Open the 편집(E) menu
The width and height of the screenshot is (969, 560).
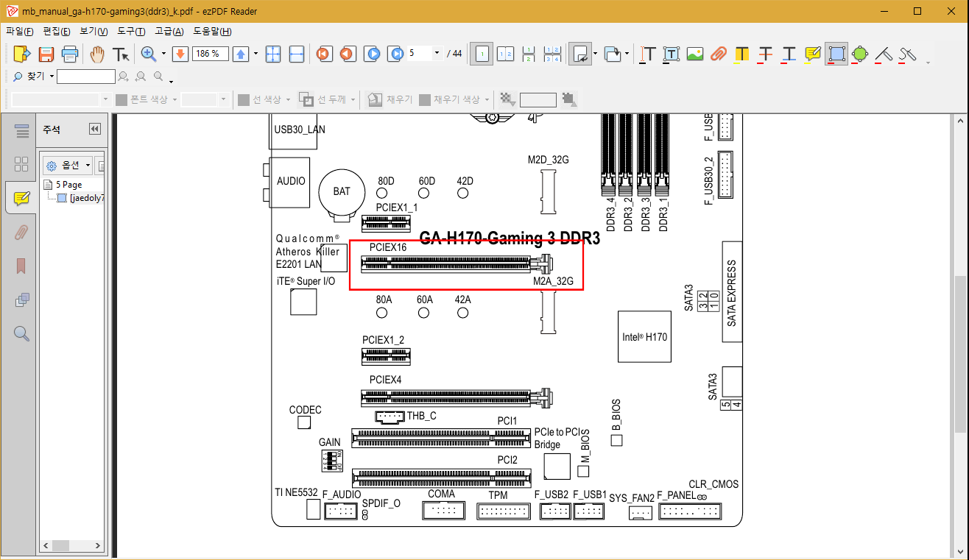coord(57,31)
